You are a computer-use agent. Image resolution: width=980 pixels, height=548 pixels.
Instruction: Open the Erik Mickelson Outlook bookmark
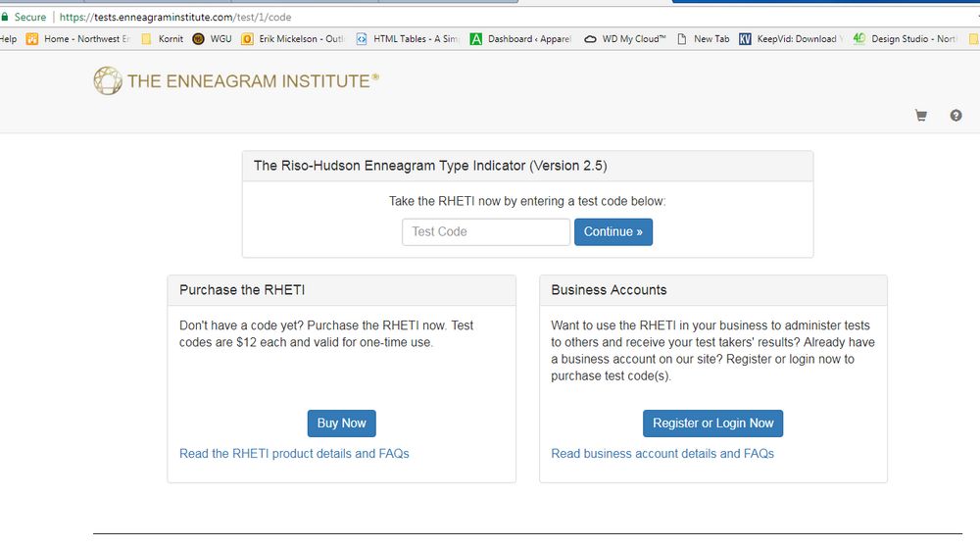point(292,39)
